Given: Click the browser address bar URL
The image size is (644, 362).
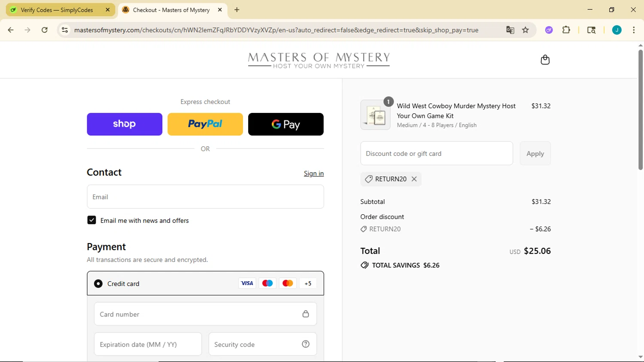Looking at the screenshot, I should coord(276,30).
